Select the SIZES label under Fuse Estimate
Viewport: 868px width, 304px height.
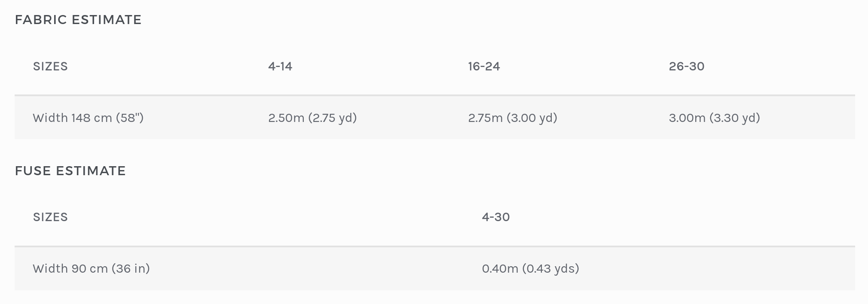[x=50, y=217]
